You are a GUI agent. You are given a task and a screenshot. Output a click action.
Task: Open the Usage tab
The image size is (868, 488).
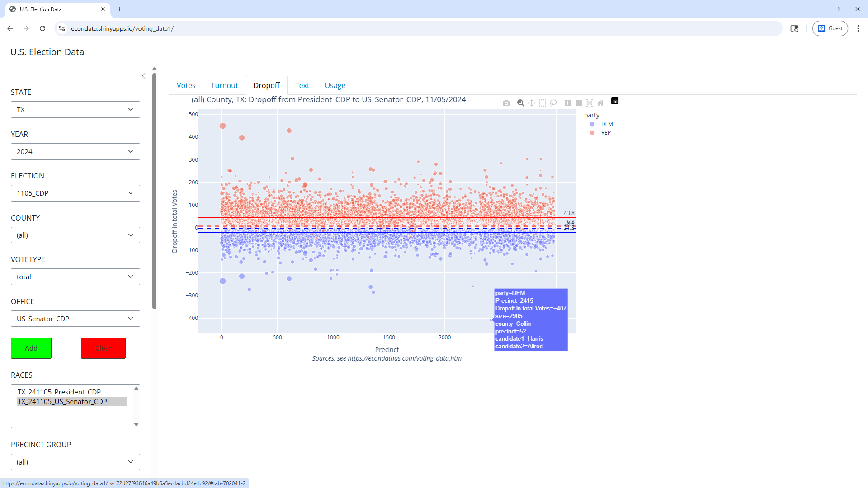(x=335, y=85)
